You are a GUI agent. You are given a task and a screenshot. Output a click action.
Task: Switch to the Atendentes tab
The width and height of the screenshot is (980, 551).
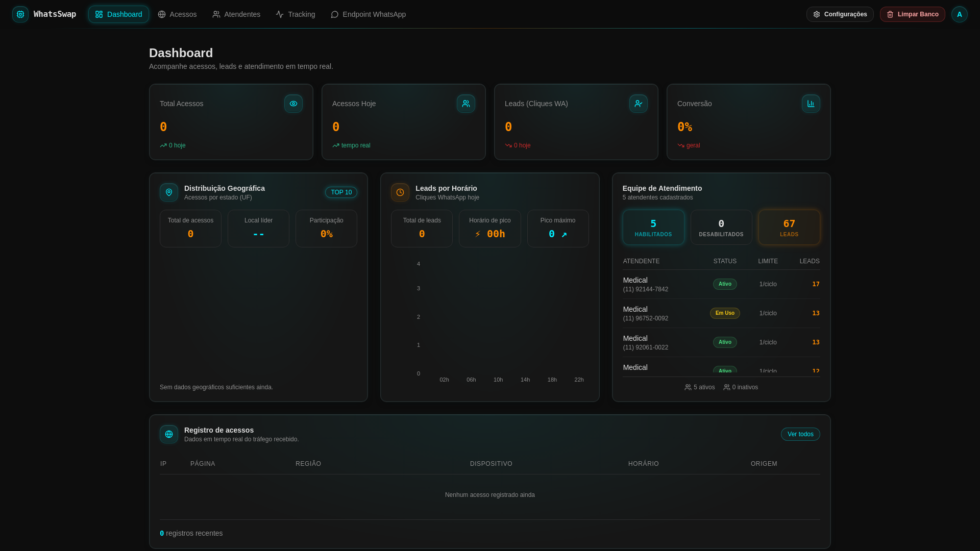(x=236, y=14)
